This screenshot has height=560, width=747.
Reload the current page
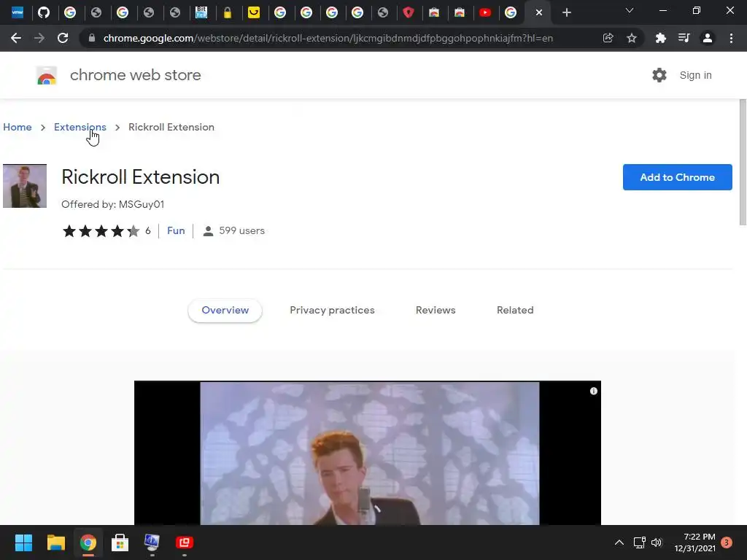(63, 38)
